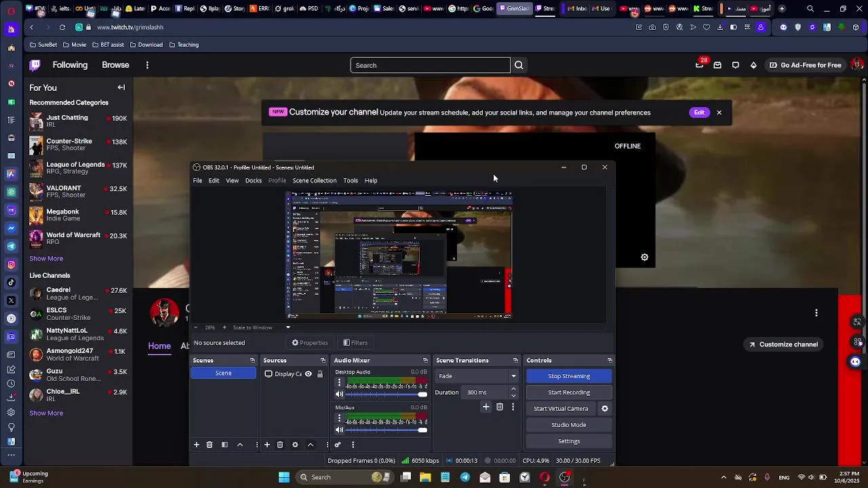Open Docks menu in OBS

[254, 180]
